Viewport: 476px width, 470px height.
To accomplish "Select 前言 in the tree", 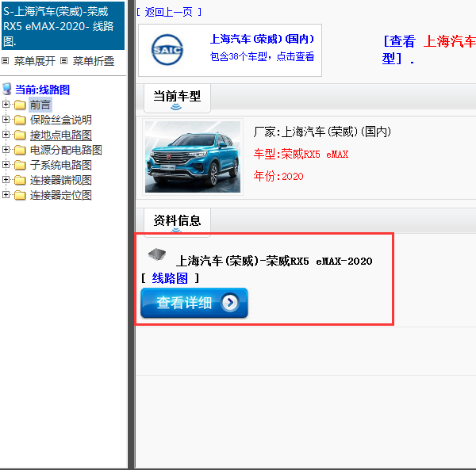I will click(x=40, y=105).
